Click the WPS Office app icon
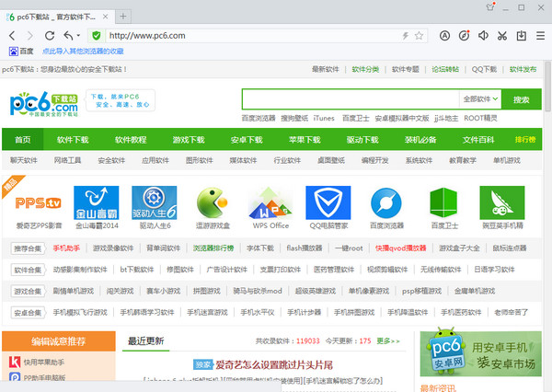552x392 pixels. 270,203
